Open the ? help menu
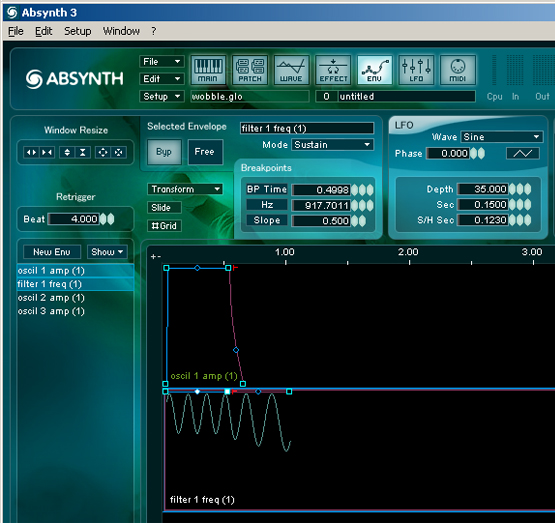555x523 pixels. (x=154, y=31)
